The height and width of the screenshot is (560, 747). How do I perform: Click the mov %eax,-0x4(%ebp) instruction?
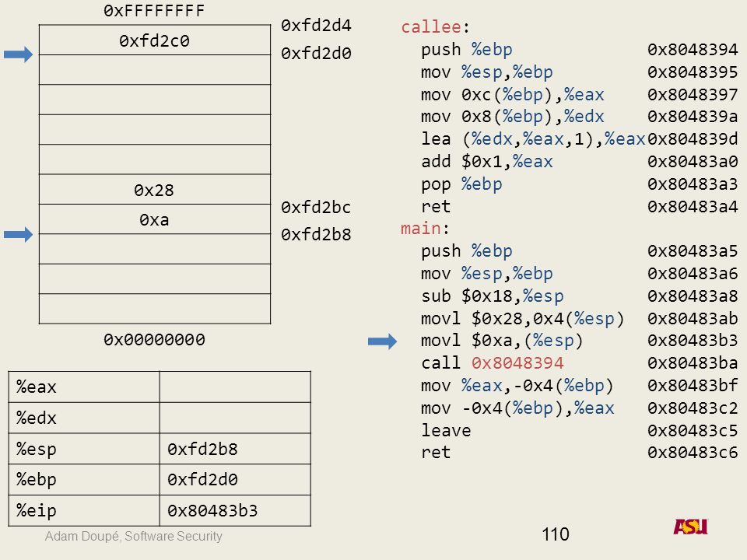pos(517,386)
